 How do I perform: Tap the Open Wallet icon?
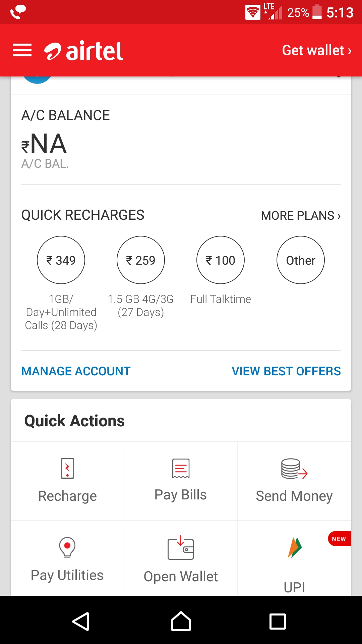coord(181,549)
